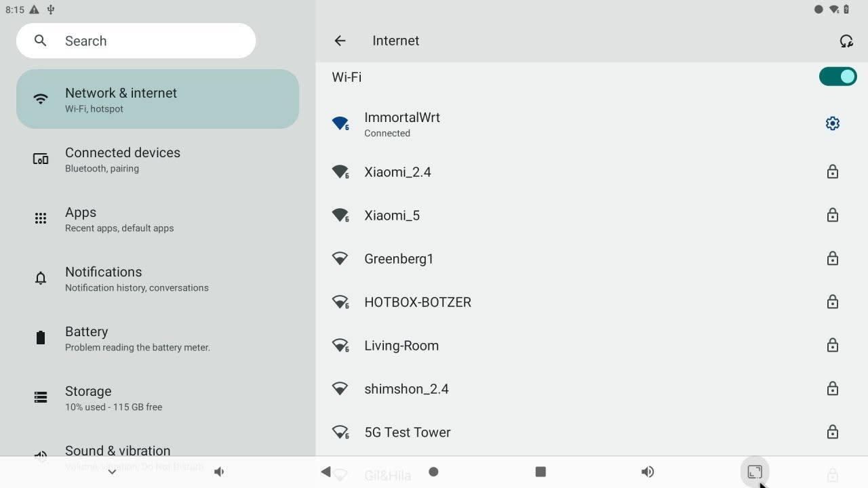Tap the Xiaomi_2.4 lock icon
The height and width of the screenshot is (488, 868).
[x=832, y=172]
